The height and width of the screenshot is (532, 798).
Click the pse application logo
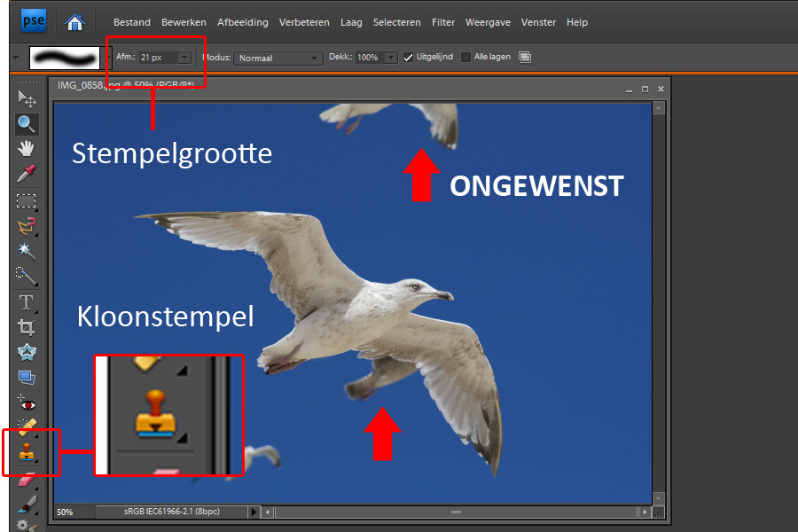tap(35, 20)
